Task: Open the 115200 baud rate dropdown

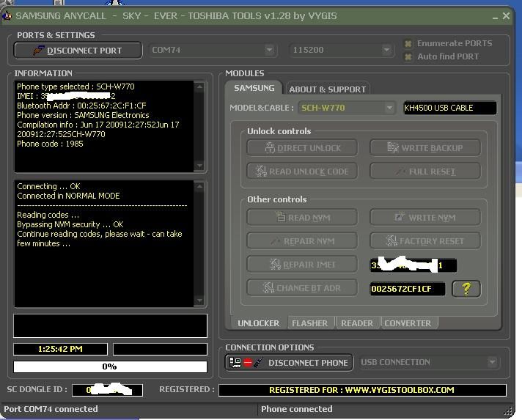Action: 341,50
